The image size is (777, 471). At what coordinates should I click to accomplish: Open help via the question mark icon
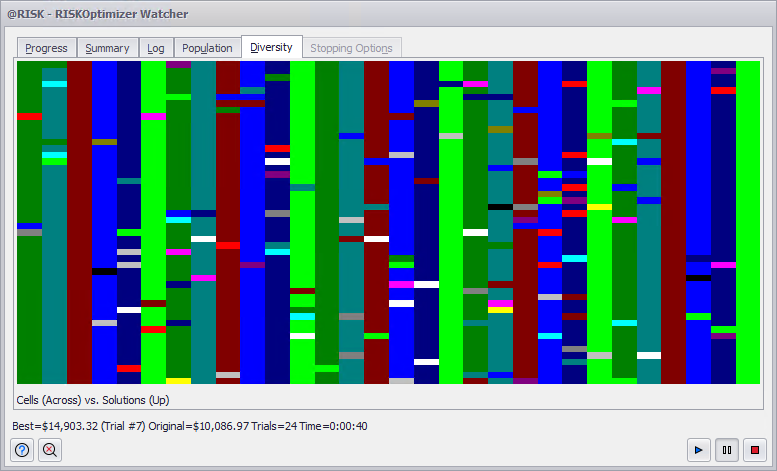[22, 450]
